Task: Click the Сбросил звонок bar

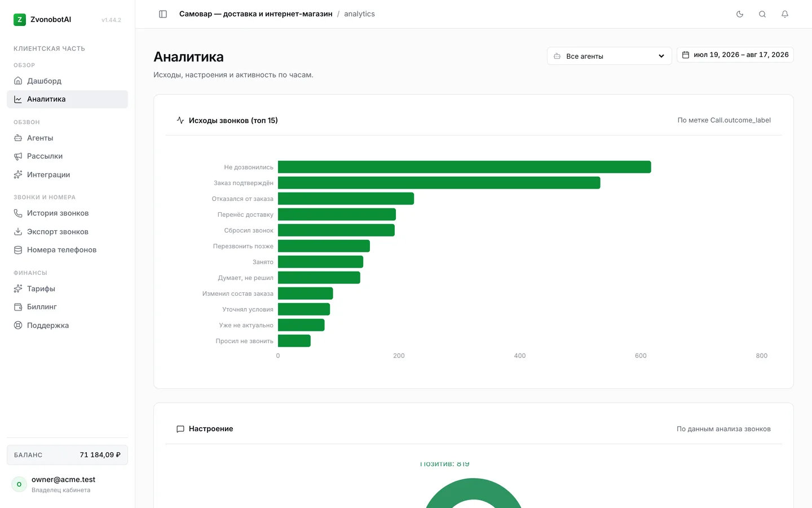Action: [336, 230]
